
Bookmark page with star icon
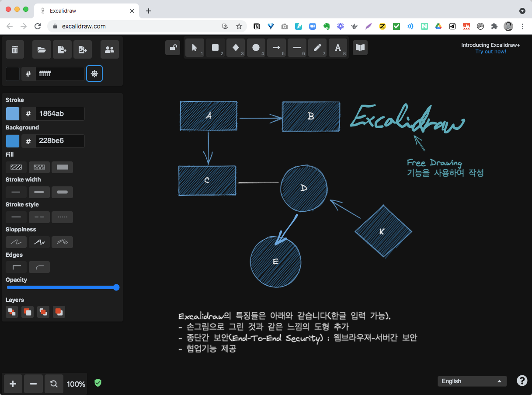[239, 26]
